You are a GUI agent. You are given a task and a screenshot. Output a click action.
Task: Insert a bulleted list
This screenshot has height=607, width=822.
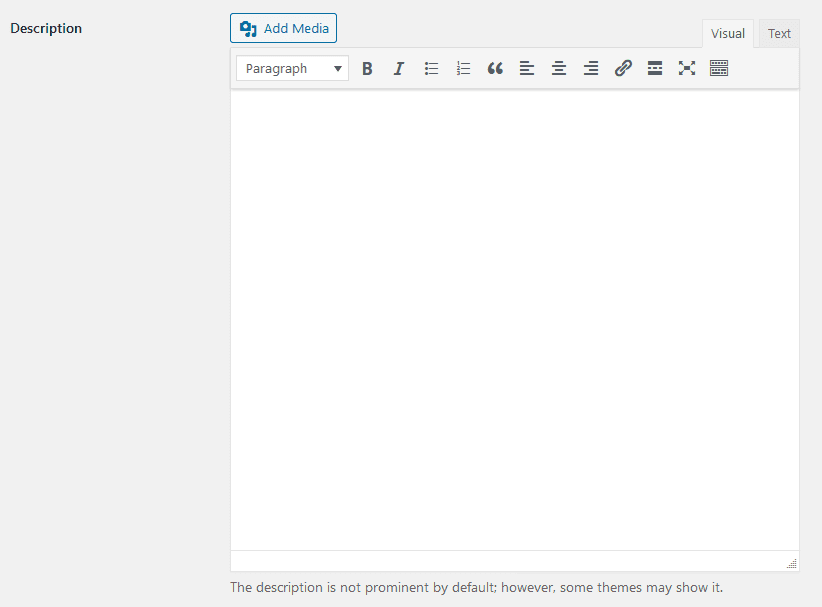tap(431, 69)
